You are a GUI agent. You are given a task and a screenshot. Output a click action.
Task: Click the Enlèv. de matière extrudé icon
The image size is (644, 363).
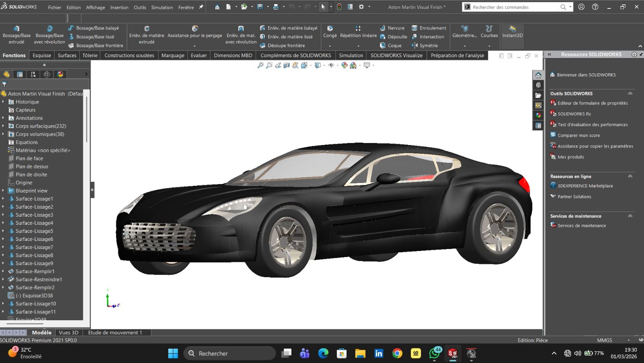tap(147, 29)
